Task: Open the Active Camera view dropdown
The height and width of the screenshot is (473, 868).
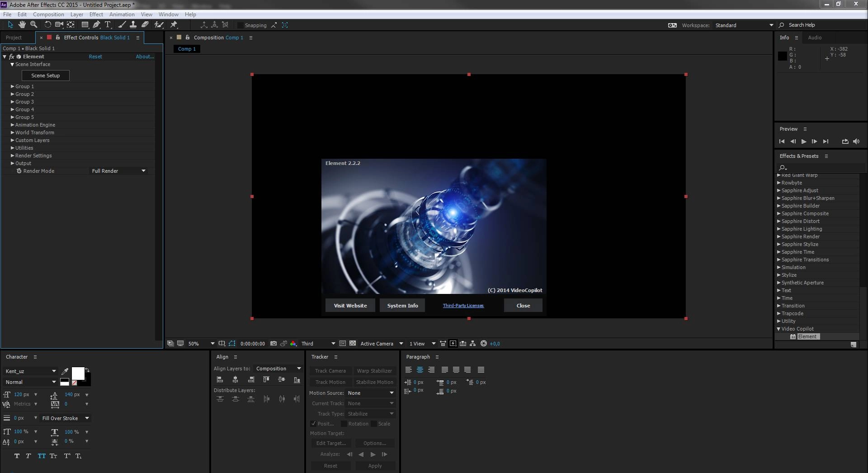Action: pyautogui.click(x=381, y=344)
